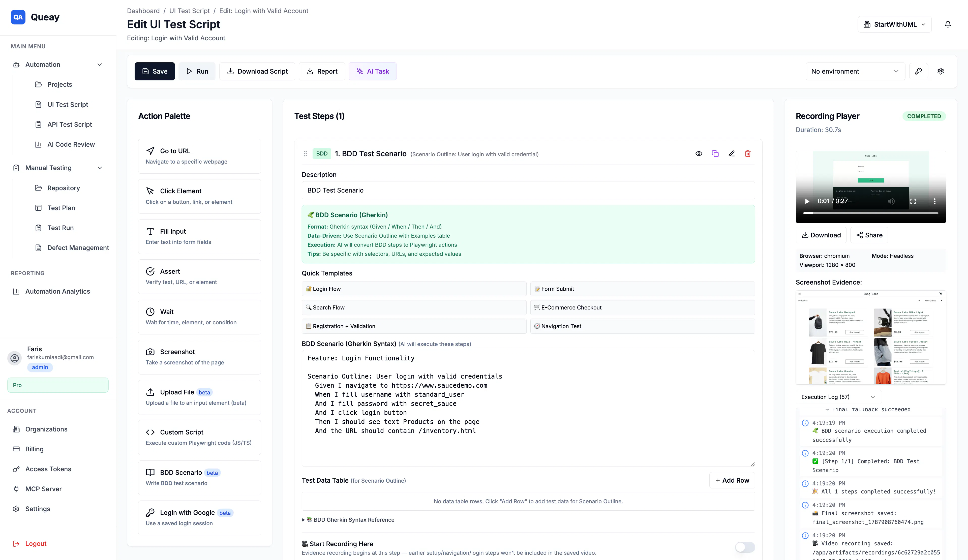Open the No environment dropdown
Image resolution: width=968 pixels, height=560 pixels.
pyautogui.click(x=855, y=71)
